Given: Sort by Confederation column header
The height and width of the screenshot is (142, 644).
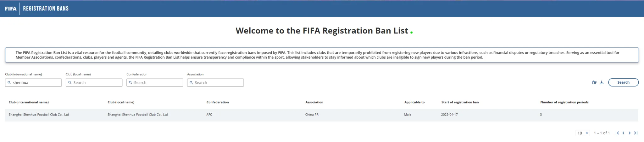Looking at the screenshot, I should (x=218, y=102).
